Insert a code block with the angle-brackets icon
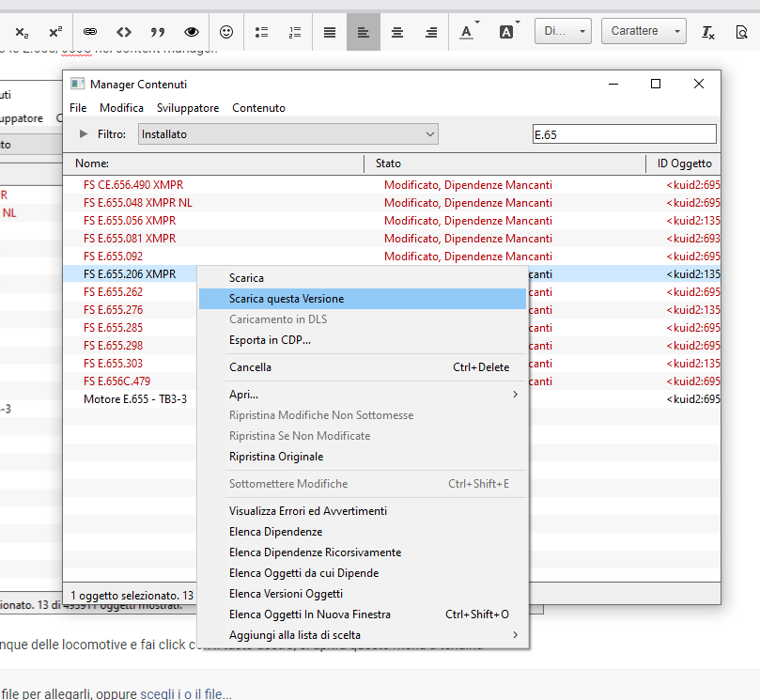This screenshot has width=760, height=700. [124, 32]
